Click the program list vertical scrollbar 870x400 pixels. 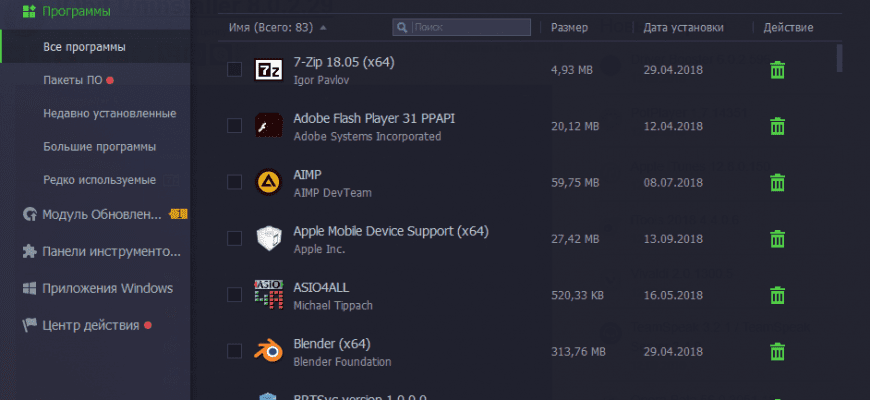tap(839, 58)
